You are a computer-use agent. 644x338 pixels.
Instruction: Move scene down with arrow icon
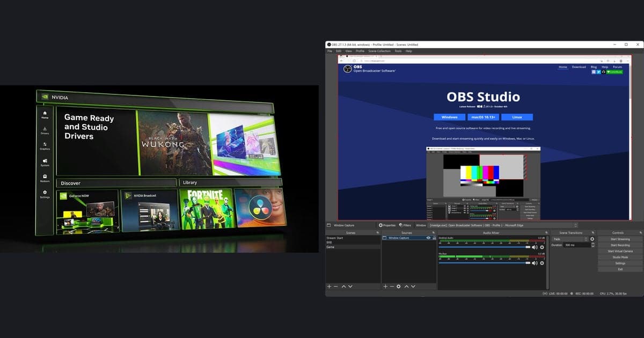(x=350, y=286)
